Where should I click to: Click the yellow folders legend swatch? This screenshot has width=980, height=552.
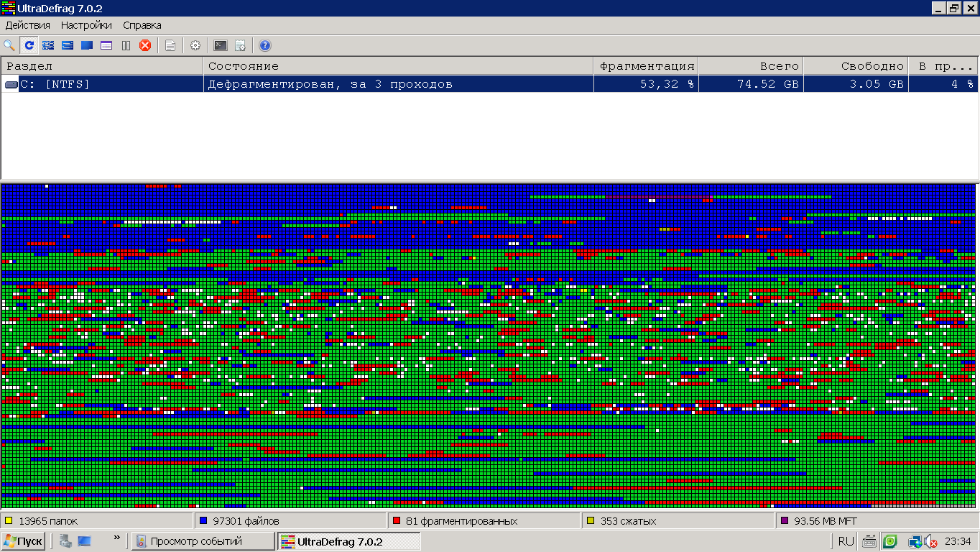coord(9,521)
